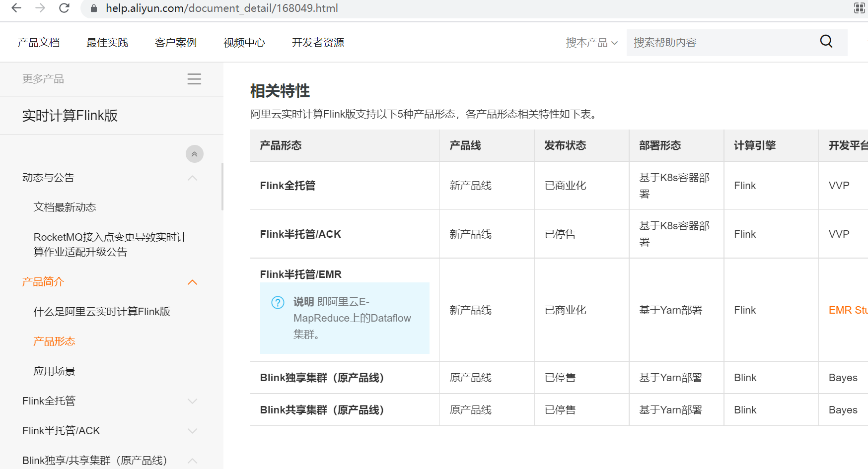Image resolution: width=868 pixels, height=469 pixels.
Task: Click the 什么是阿里云实时计算Flink版 link
Action: 102,311
